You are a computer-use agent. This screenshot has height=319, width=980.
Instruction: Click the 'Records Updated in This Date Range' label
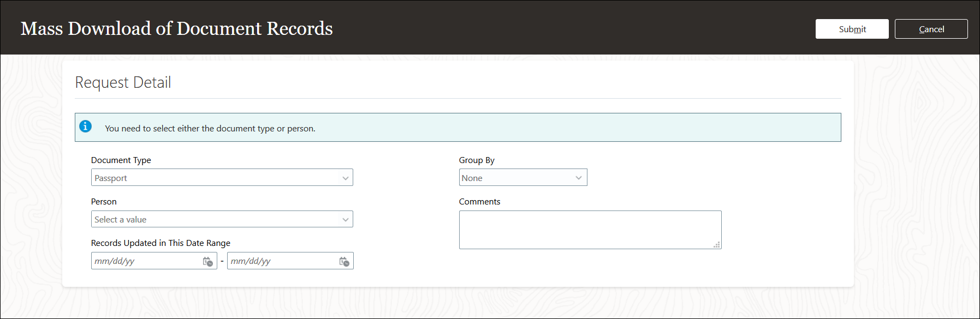pyautogui.click(x=161, y=243)
